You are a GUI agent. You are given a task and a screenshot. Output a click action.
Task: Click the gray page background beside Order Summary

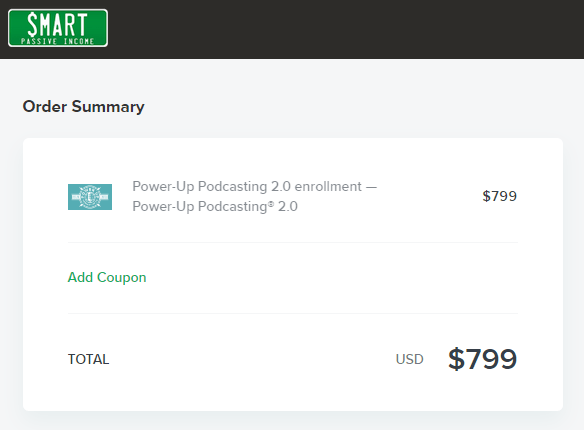tap(354, 106)
